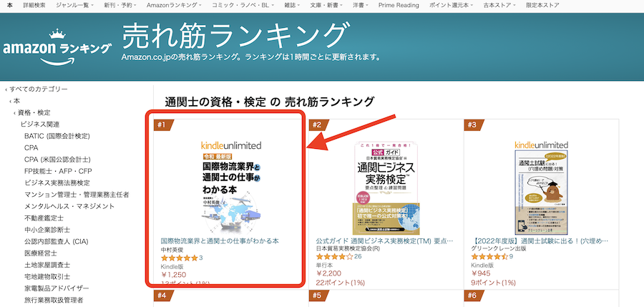This screenshot has width=644, height=307.
Task: Go back to すべてのカテゴリー
Action: 38,89
